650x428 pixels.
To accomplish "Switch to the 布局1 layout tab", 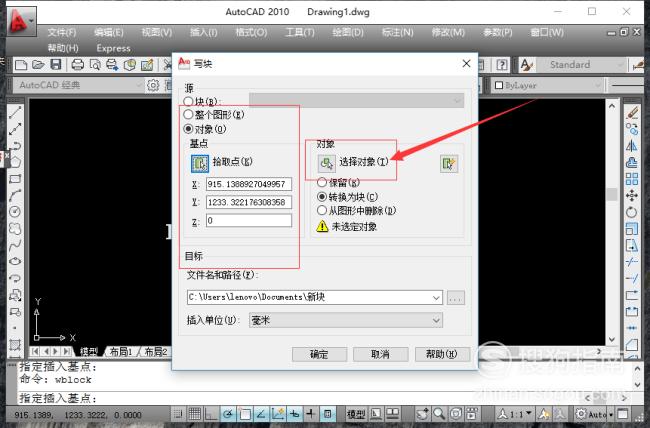I will [x=121, y=352].
